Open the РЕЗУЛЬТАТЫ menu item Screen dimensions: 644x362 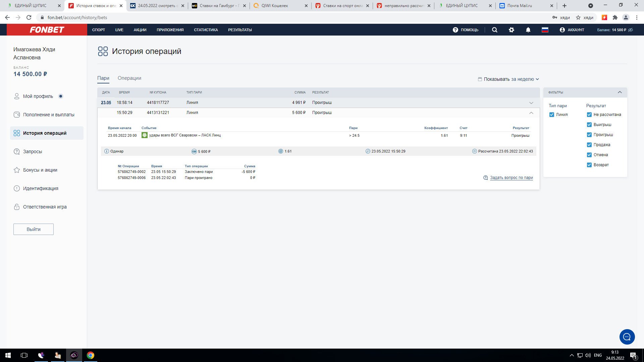tap(240, 30)
